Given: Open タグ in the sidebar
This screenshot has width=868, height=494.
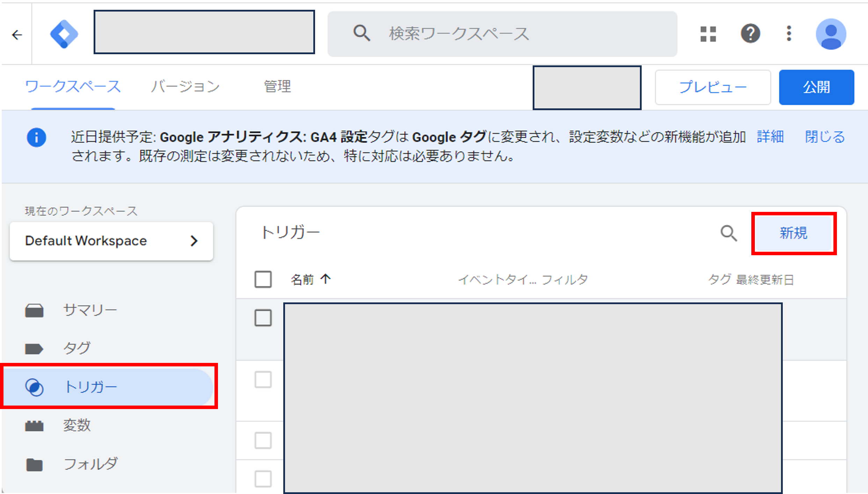Looking at the screenshot, I should (76, 348).
